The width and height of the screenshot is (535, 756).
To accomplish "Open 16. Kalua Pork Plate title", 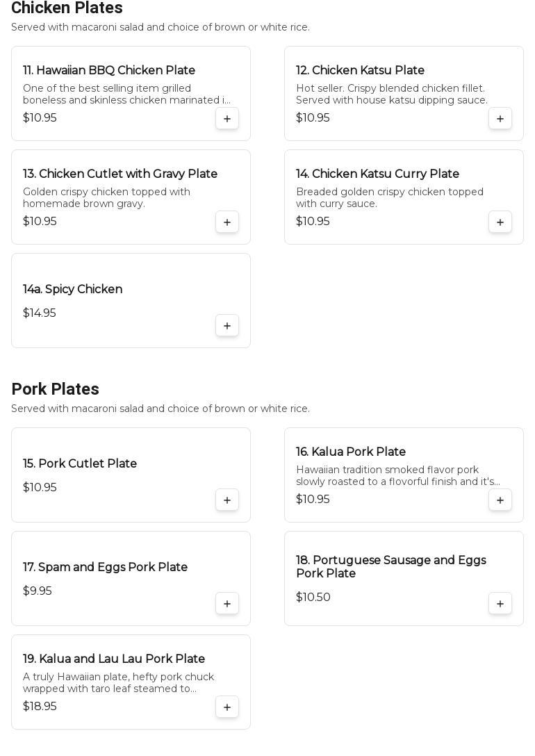I will point(351,452).
